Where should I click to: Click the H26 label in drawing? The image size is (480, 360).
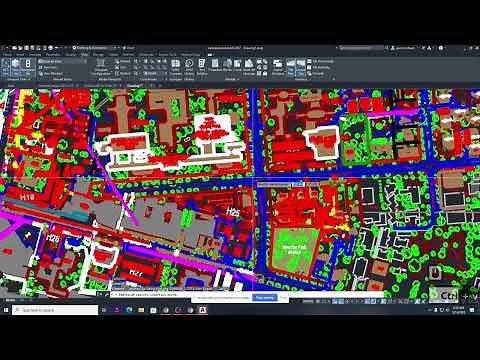(x=53, y=238)
